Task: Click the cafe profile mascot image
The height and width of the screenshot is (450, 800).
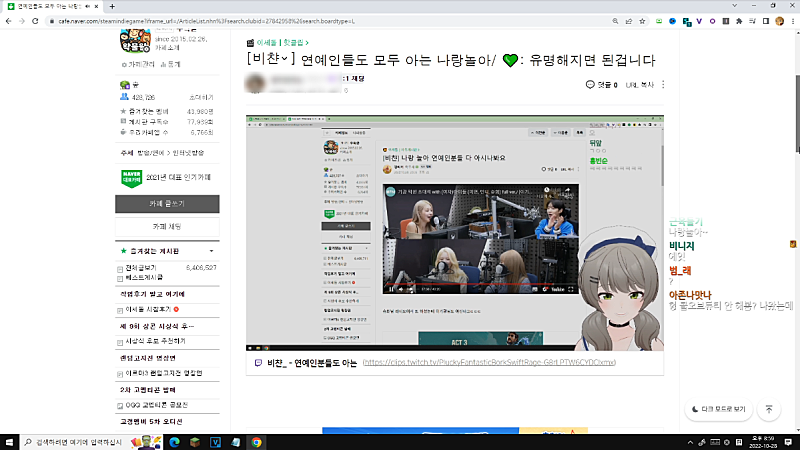Action: pos(135,41)
